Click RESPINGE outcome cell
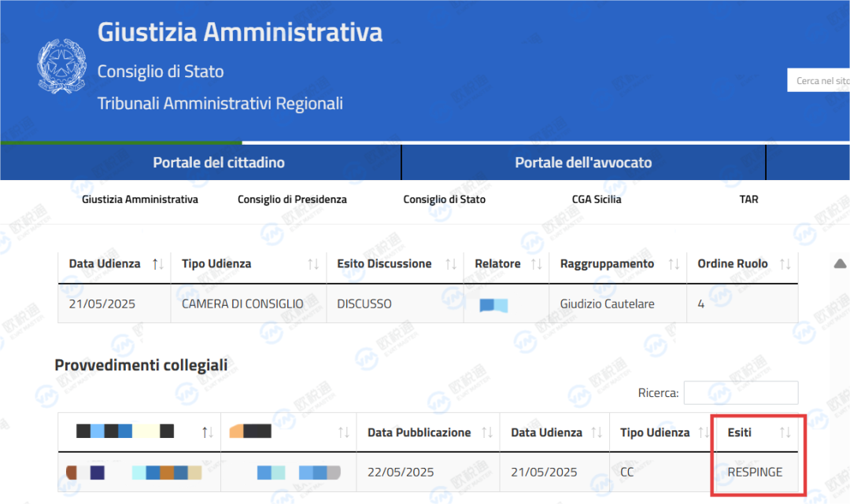Image resolution: width=850 pixels, height=504 pixels. tap(755, 472)
